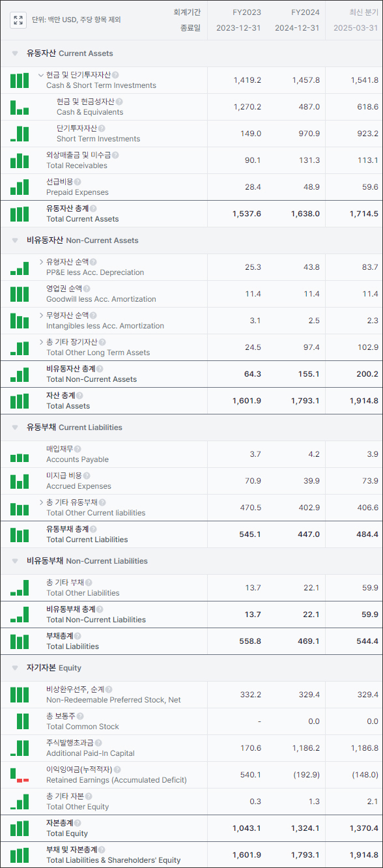The height and width of the screenshot is (868, 383).
Task: Open the Total Non-Current Assets chart icon
Action: 20,374
